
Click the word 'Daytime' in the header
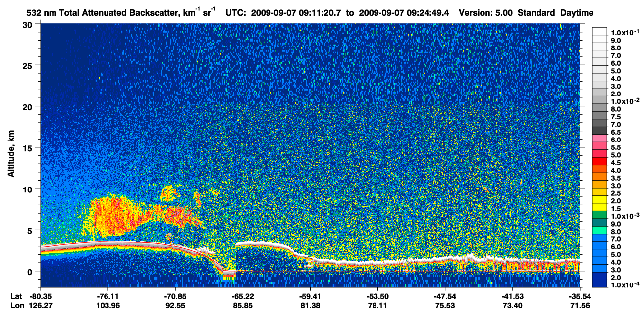pos(577,13)
